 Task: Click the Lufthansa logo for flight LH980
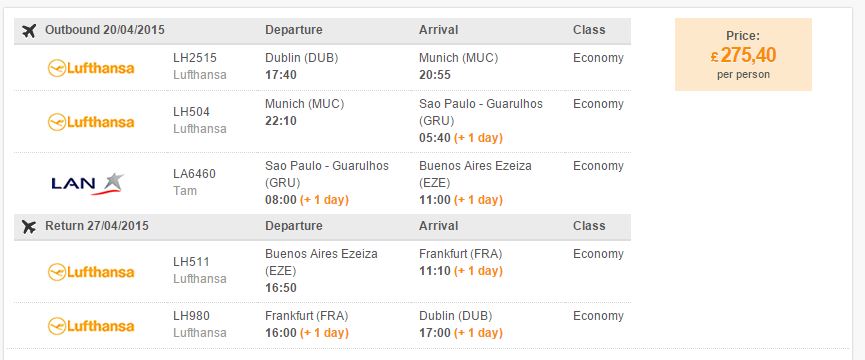click(91, 326)
